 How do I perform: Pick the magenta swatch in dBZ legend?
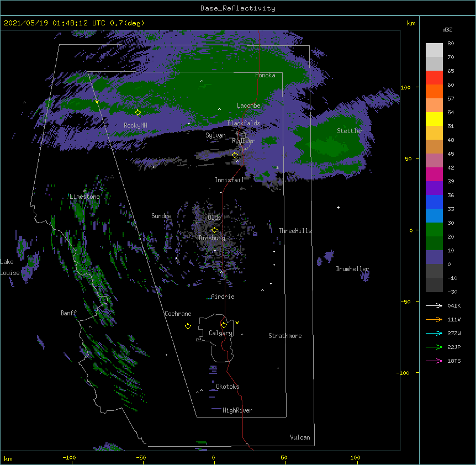pos(434,174)
